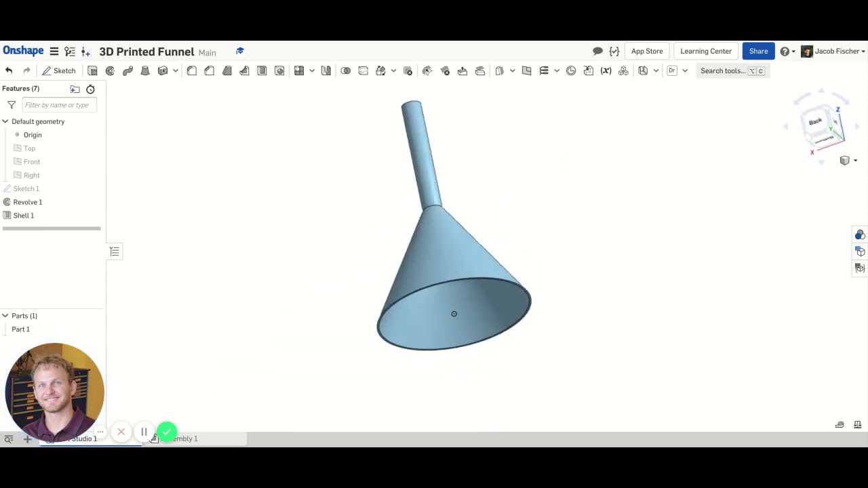Select the Rib tool
868x488 pixels.
[x=244, y=70]
